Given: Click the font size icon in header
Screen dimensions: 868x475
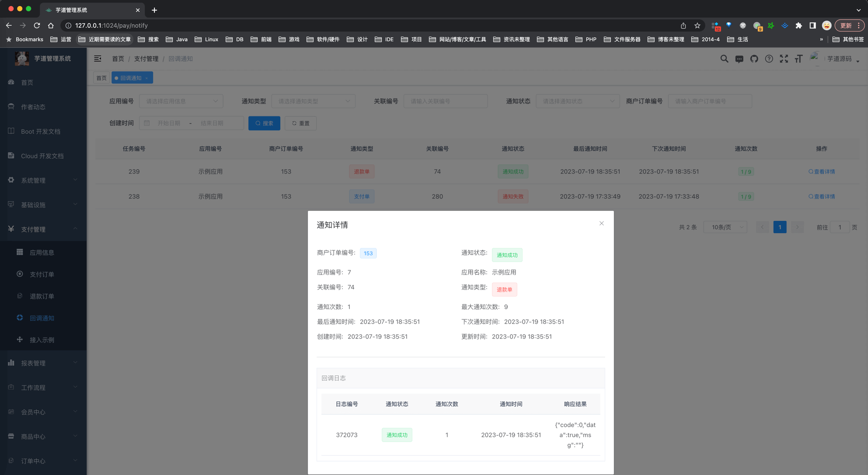Looking at the screenshot, I should pos(798,59).
